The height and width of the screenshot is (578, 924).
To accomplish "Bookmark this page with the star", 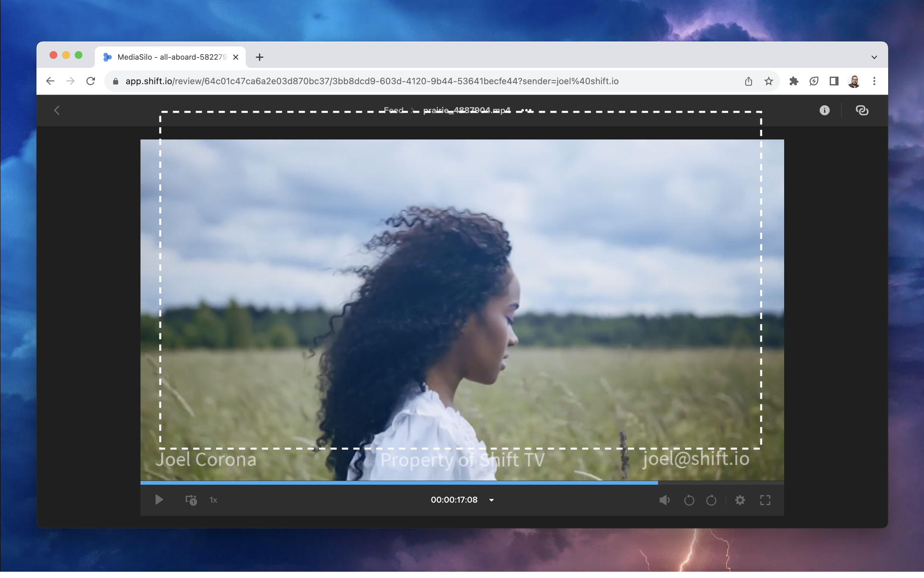I will [768, 81].
